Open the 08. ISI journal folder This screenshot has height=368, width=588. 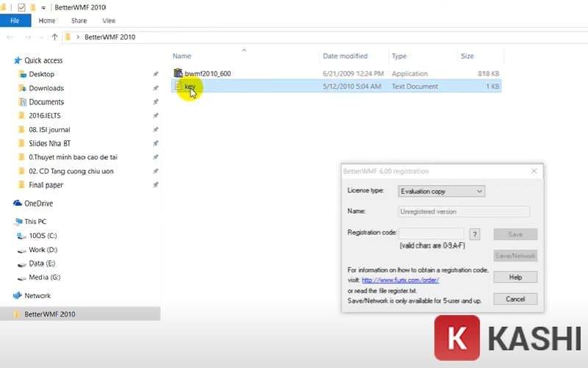49,130
